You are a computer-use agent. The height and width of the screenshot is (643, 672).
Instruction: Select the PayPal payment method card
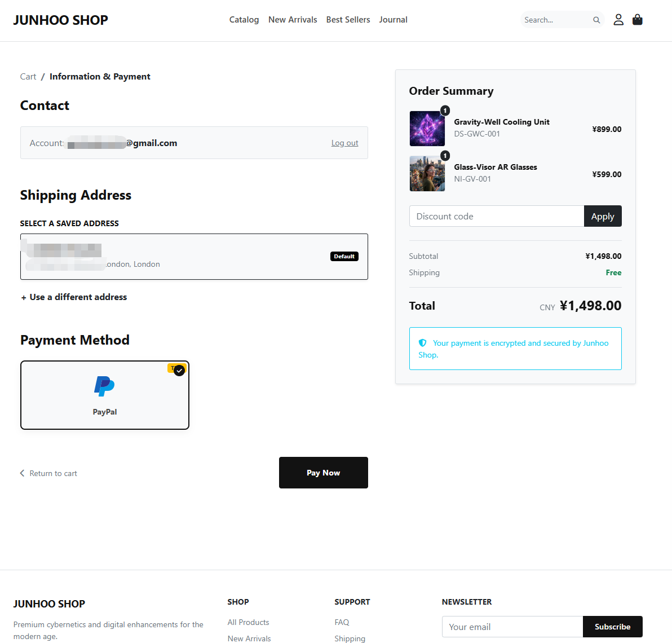click(104, 395)
